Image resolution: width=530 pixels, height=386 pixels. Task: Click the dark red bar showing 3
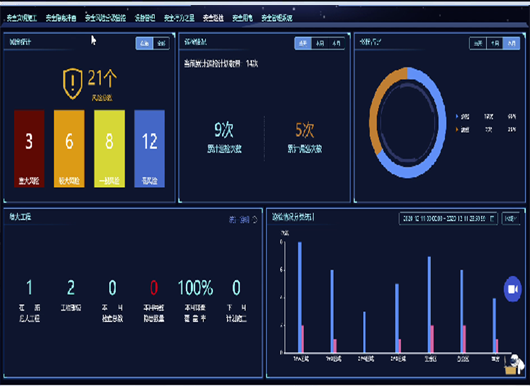(x=29, y=148)
